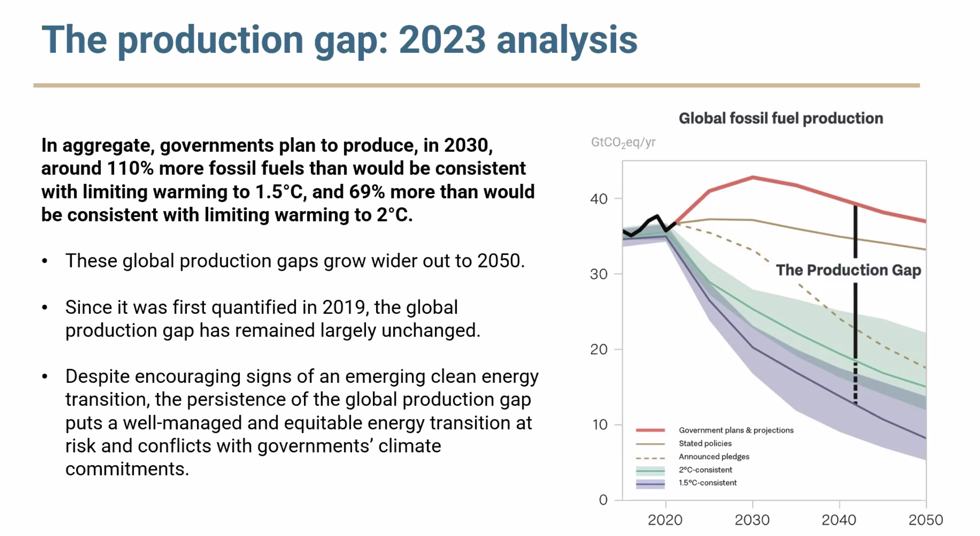Click the green 2°C-consistent legend swatch

(x=650, y=470)
